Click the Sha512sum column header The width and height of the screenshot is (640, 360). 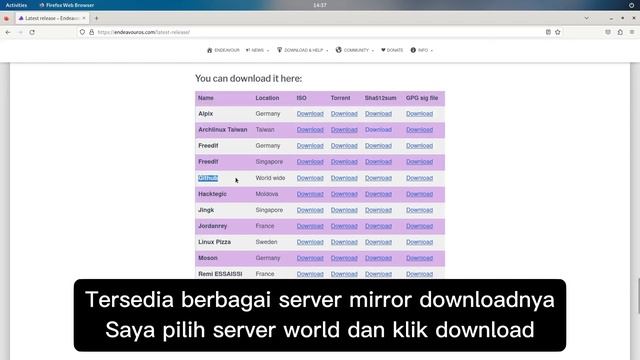(x=380, y=98)
